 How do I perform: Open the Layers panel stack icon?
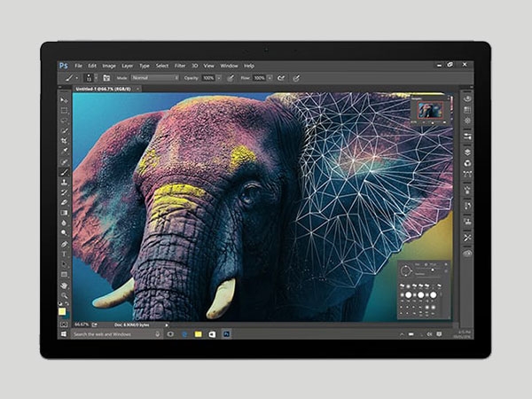(x=467, y=152)
